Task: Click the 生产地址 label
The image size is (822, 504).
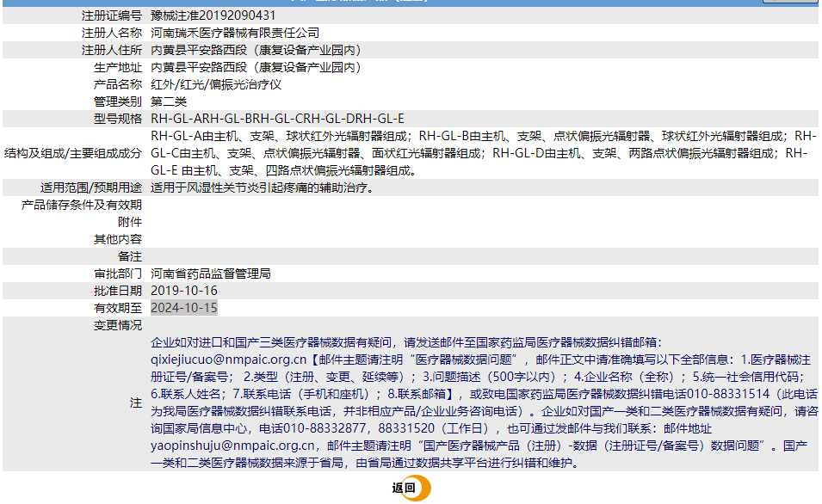Action: [118, 68]
